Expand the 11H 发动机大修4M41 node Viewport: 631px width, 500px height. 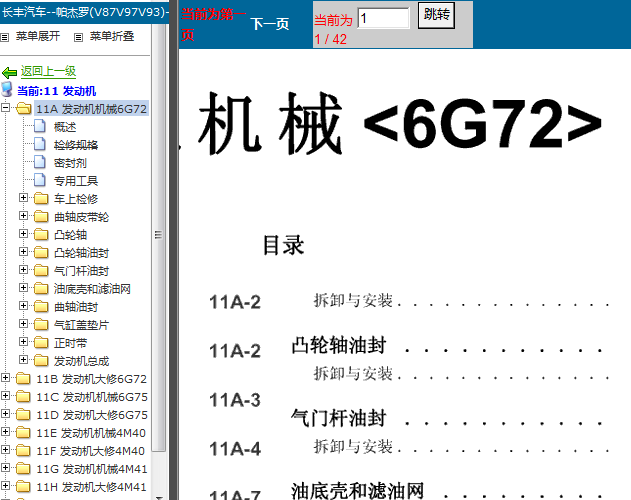tap(6, 486)
